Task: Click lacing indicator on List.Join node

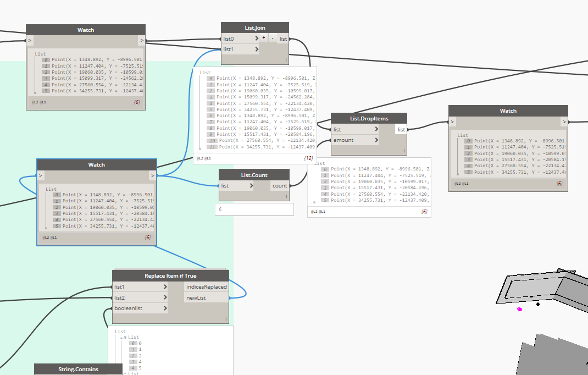Action: (x=286, y=60)
